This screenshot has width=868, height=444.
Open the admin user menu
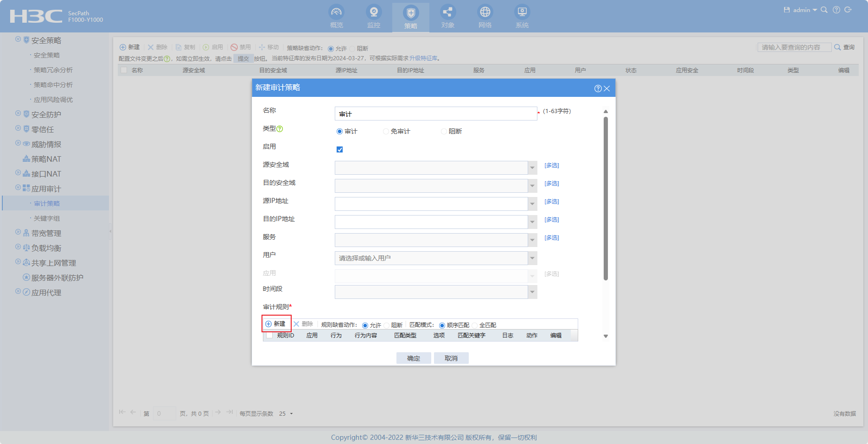click(804, 10)
